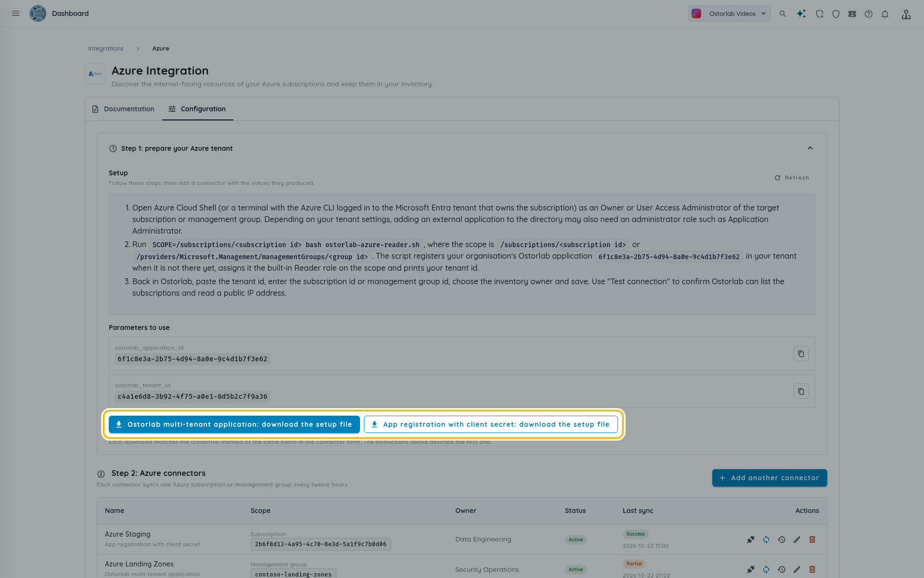View sync history for Azure Staging
This screenshot has height=578, width=924.
point(782,539)
